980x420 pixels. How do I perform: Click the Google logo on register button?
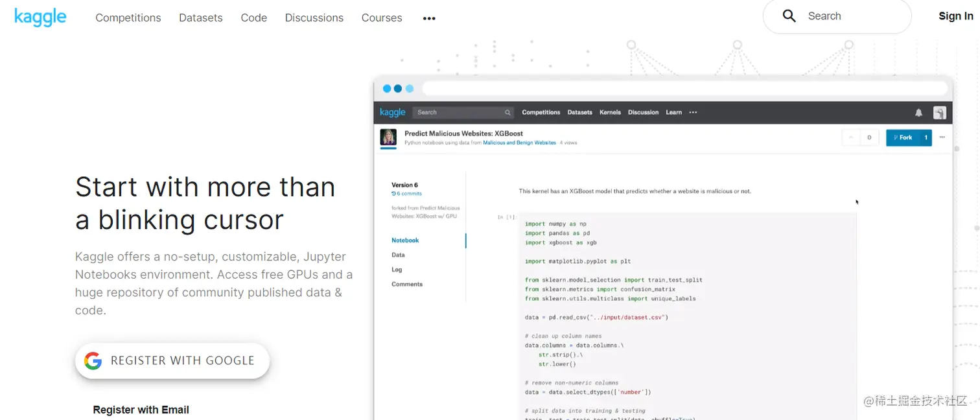[93, 361]
